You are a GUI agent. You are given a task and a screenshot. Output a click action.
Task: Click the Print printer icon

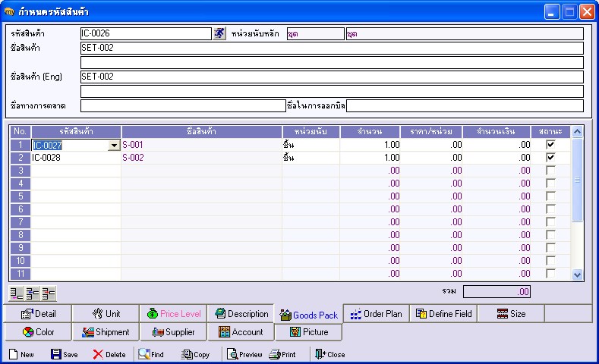(x=275, y=354)
